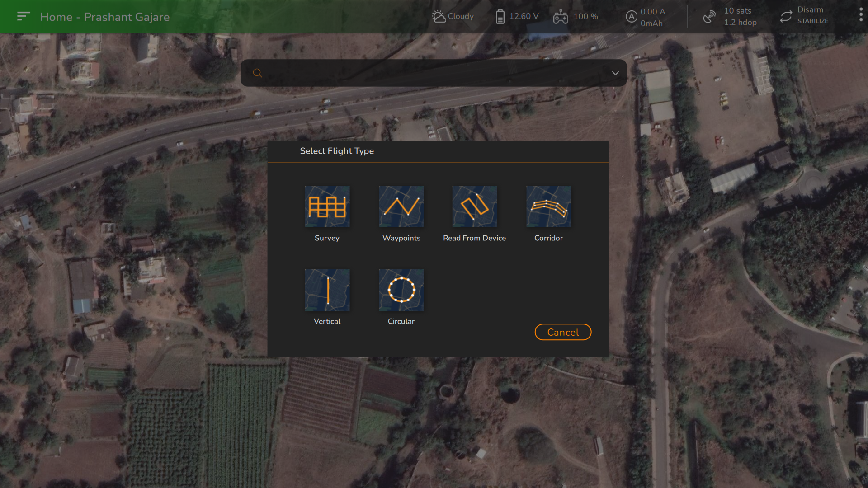Click the satellite GPS status icon

point(710,17)
